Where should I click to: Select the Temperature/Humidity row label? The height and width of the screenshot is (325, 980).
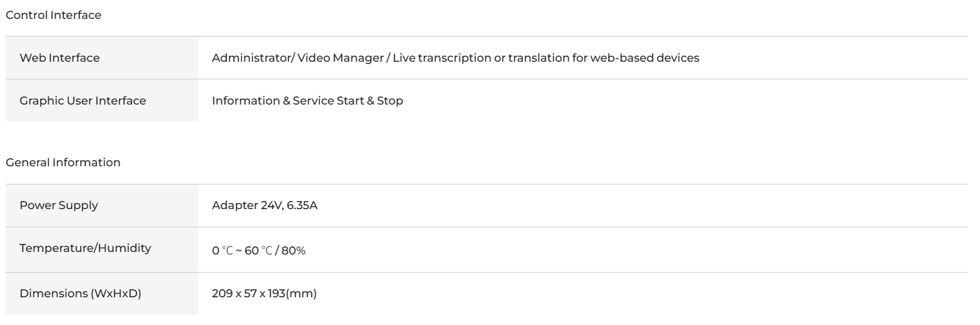tap(86, 248)
